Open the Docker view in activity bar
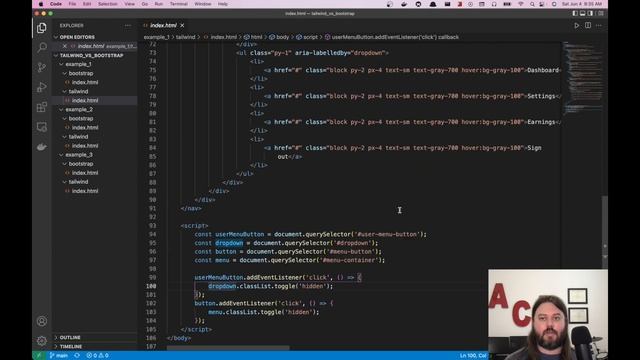 click(x=42, y=147)
